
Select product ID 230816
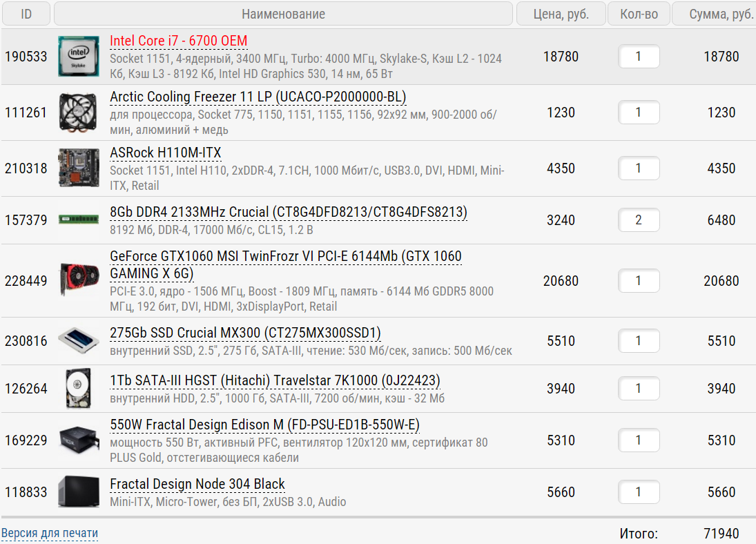coord(26,341)
